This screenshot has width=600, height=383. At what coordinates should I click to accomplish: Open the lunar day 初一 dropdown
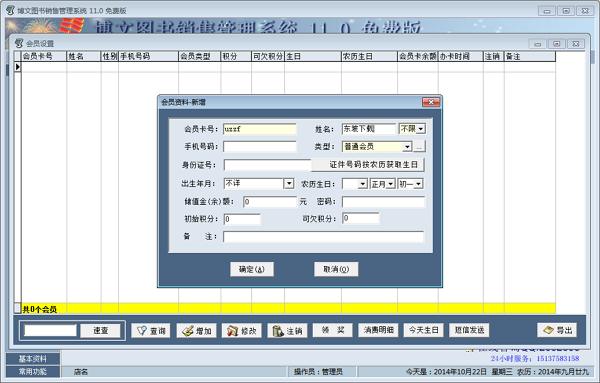click(x=418, y=184)
